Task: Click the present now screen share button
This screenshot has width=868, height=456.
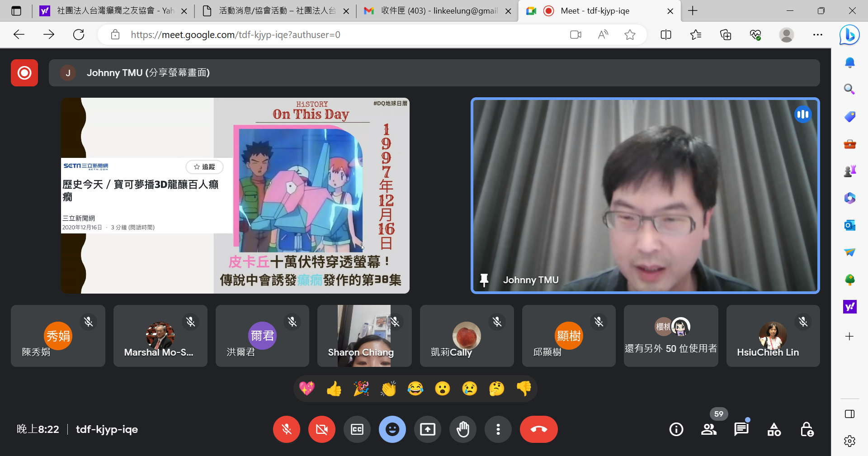Action: [428, 429]
